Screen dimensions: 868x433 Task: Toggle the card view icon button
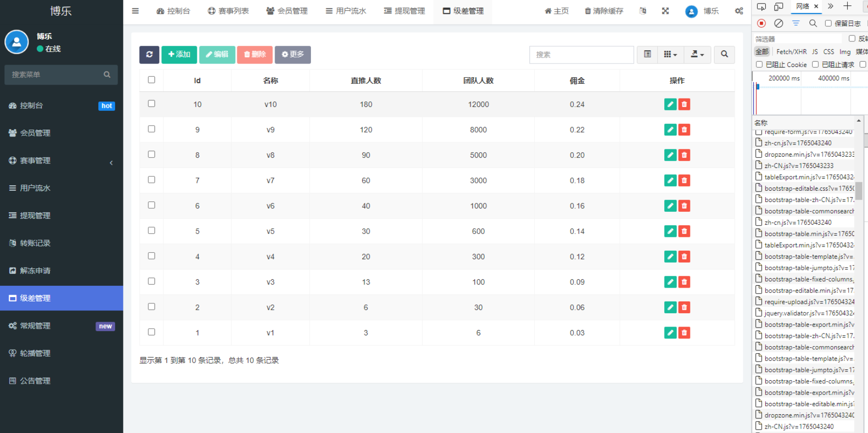pyautogui.click(x=648, y=55)
